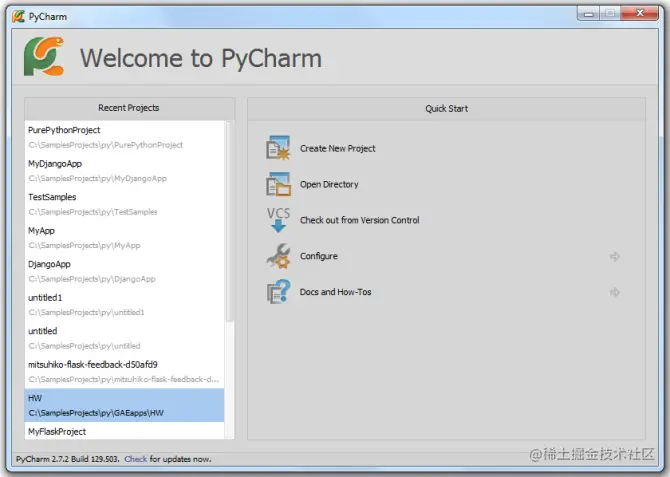
Task: Click the Quick Start header
Action: point(447,109)
